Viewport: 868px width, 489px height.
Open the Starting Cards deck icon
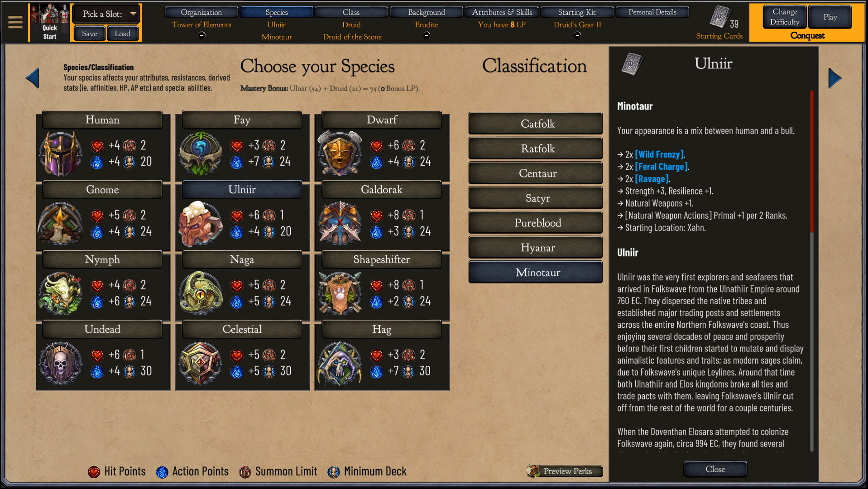(720, 17)
